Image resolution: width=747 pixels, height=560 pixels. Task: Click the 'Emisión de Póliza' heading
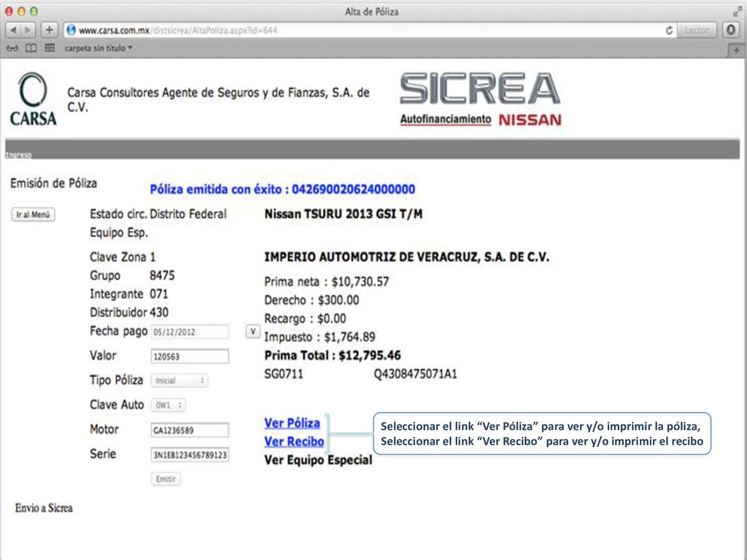point(53,183)
